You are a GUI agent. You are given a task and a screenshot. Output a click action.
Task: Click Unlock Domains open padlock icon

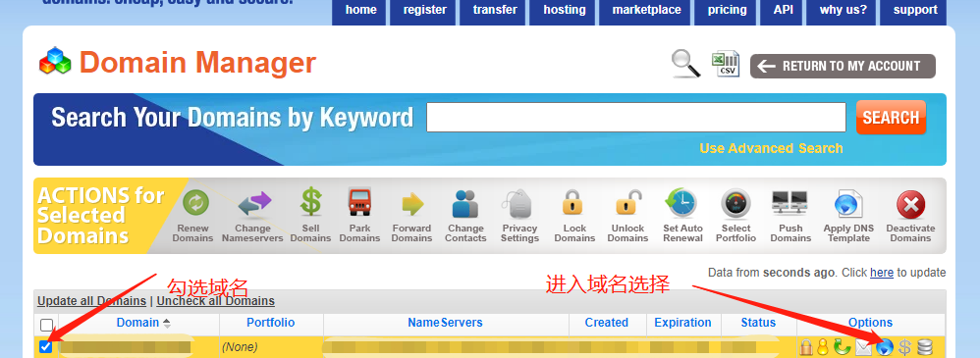point(628,204)
